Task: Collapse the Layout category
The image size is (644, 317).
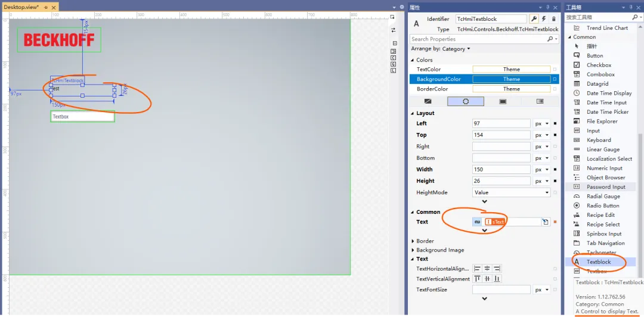Action: (413, 113)
